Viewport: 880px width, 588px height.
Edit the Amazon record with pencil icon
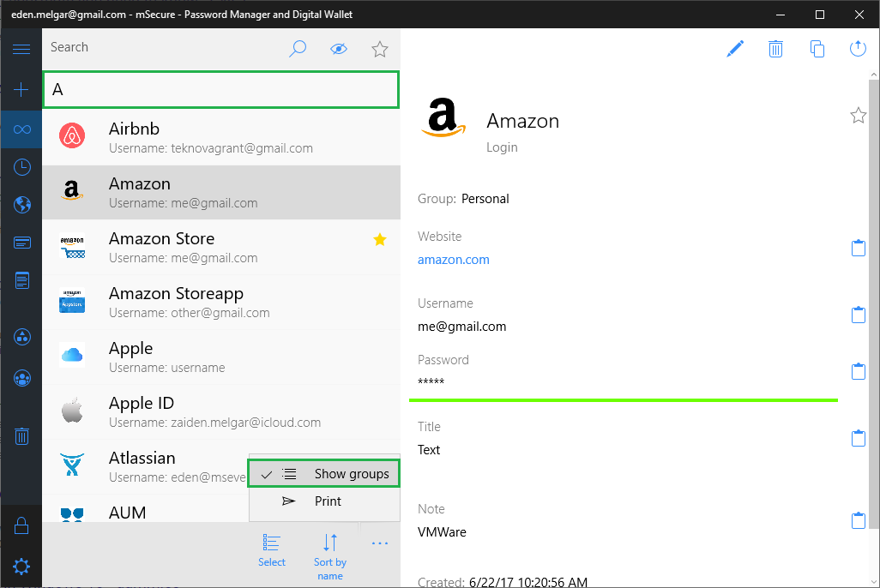(735, 49)
